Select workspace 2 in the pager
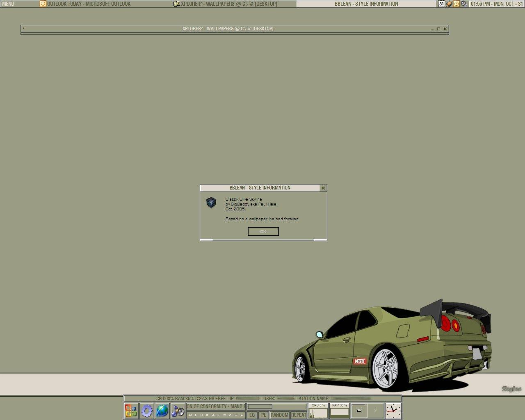Image resolution: width=525 pixels, height=420 pixels. click(375, 411)
